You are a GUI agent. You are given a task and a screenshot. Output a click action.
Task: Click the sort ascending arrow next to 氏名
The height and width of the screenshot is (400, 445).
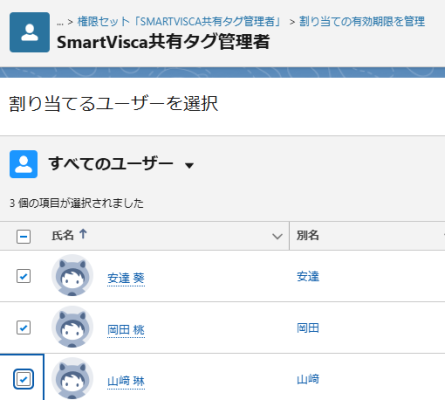pyautogui.click(x=83, y=234)
